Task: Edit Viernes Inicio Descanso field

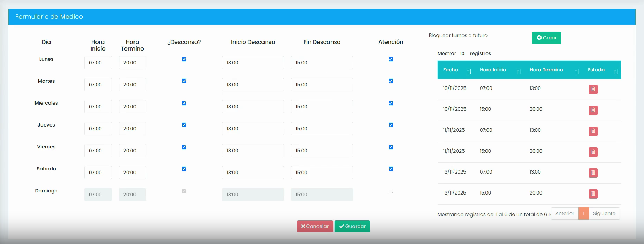Action: pos(253,151)
